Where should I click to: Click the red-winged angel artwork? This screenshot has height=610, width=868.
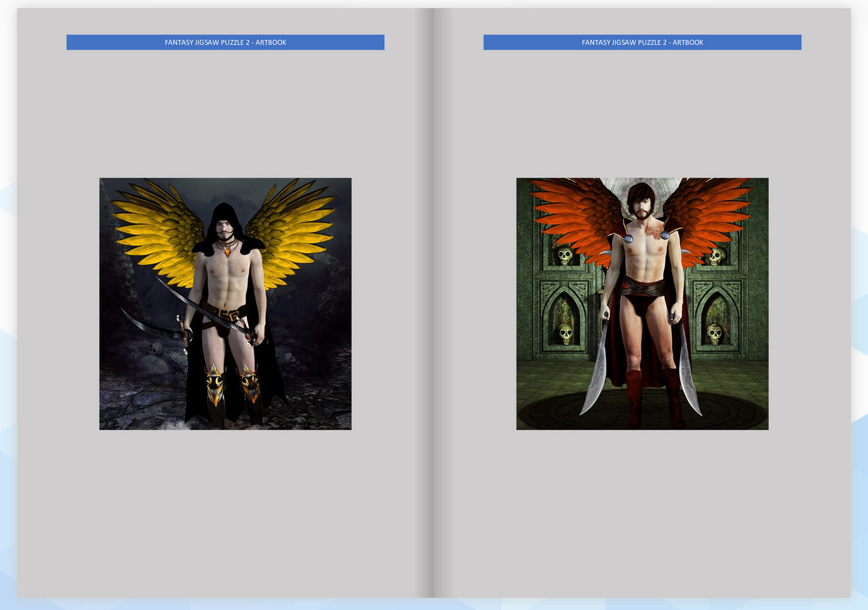[642, 303]
